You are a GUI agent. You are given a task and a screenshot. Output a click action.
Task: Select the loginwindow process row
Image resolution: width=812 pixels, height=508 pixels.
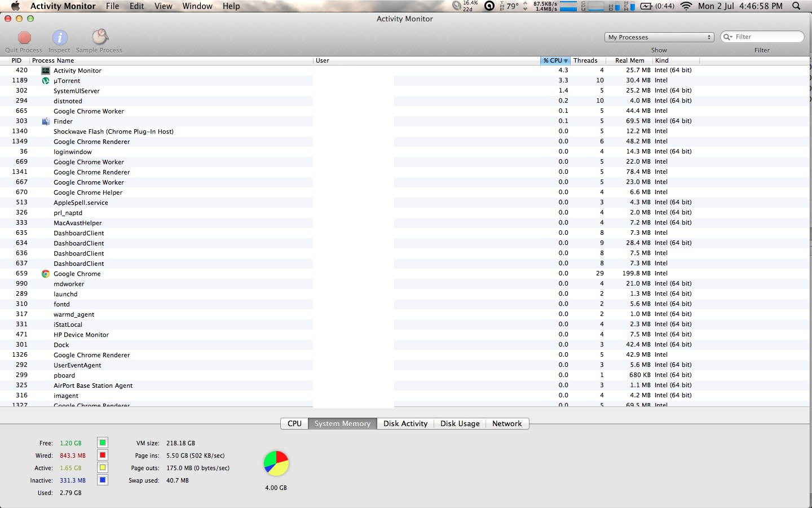(406, 152)
